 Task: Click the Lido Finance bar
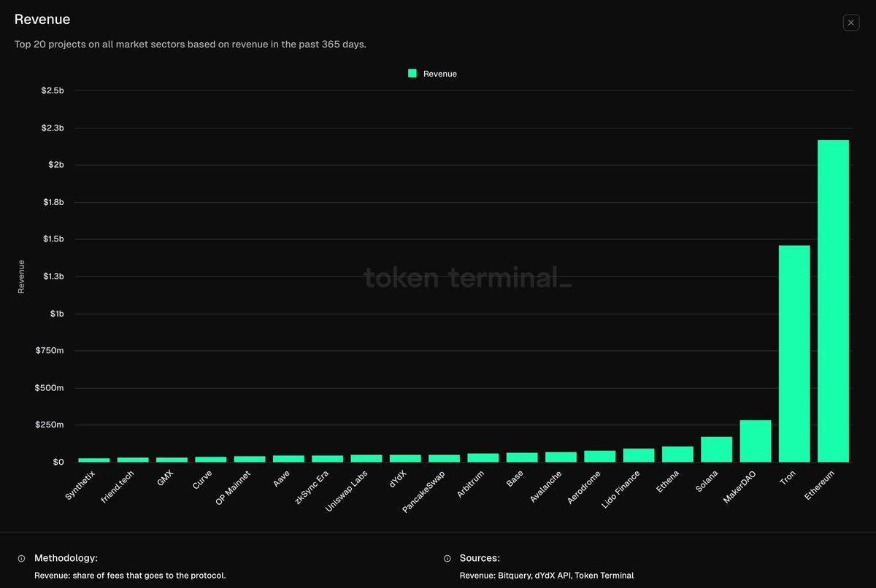pyautogui.click(x=639, y=455)
